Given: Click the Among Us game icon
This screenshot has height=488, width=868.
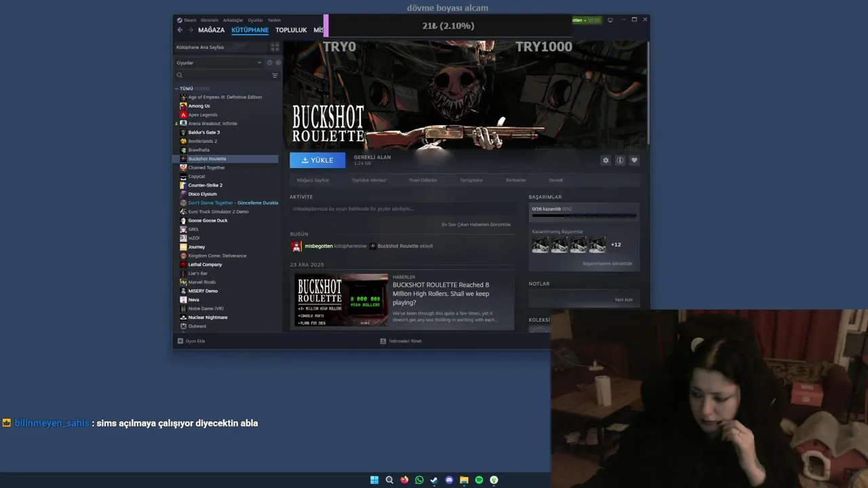Looking at the screenshot, I should tap(183, 106).
